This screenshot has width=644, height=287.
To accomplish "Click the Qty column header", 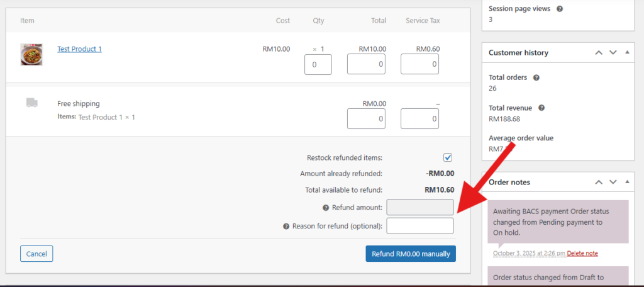I will tap(318, 21).
